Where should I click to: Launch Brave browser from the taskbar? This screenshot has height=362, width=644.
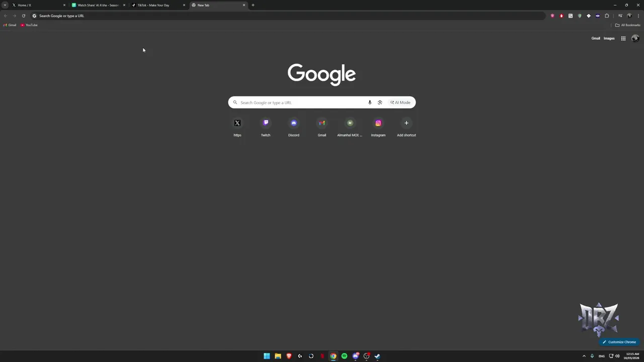point(289,356)
